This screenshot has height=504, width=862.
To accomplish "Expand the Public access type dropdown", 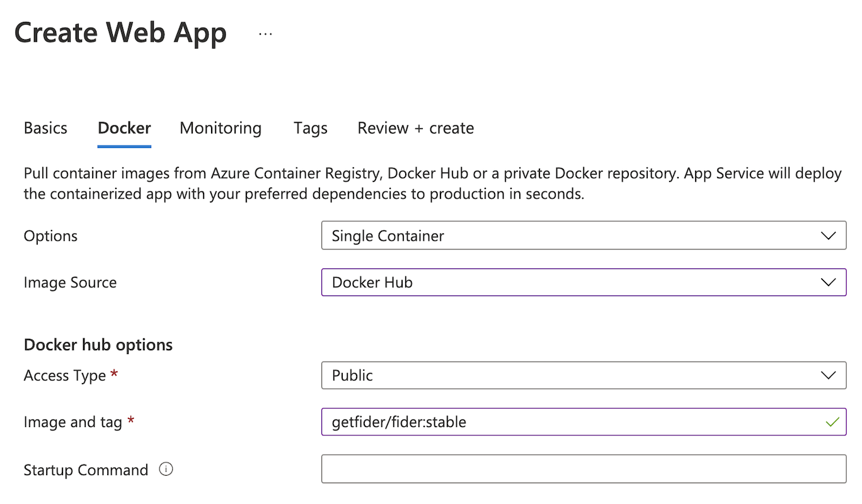I will tap(567, 375).
